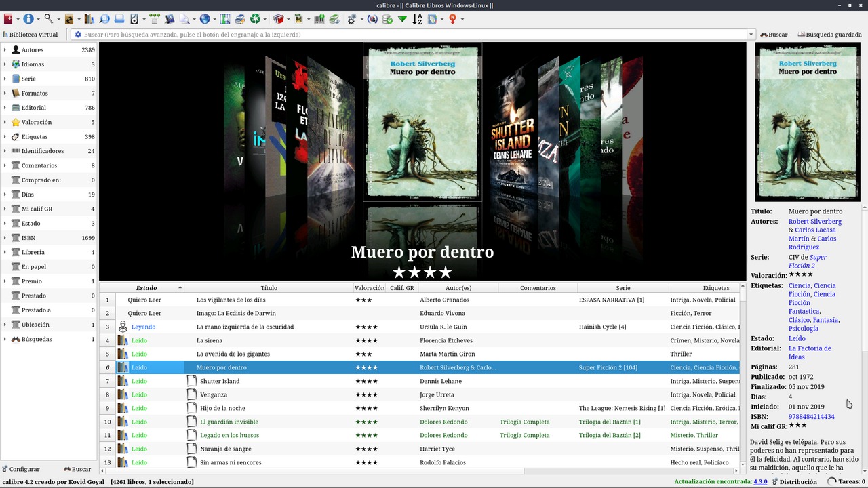868x488 pixels.
Task: Click the database with checkmark icon
Action: pos(387,19)
